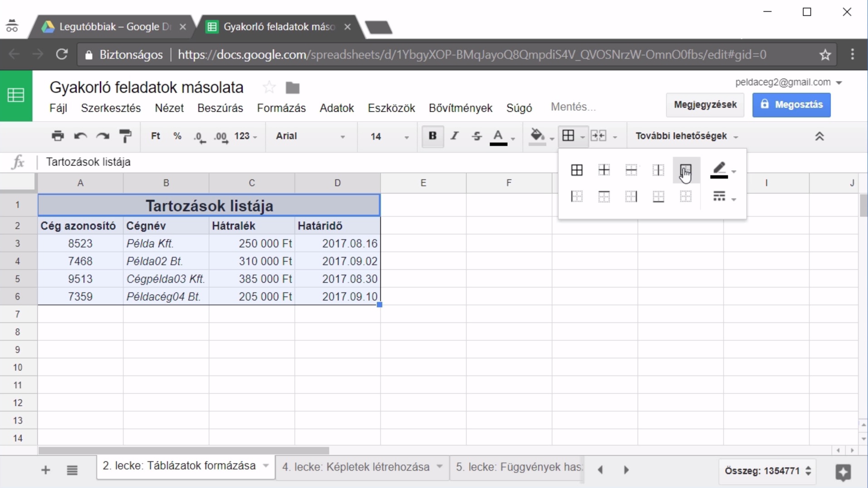Select cell containing Példa Kft.
The height and width of the screenshot is (488, 868).
(x=166, y=243)
